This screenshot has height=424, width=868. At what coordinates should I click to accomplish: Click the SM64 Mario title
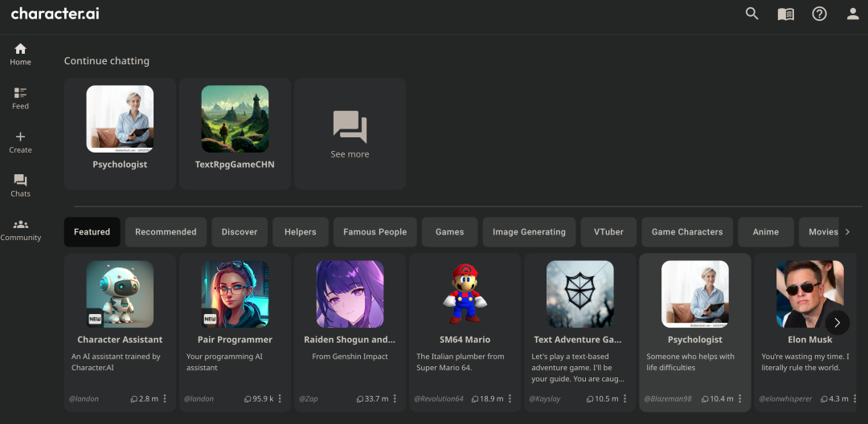[465, 340]
